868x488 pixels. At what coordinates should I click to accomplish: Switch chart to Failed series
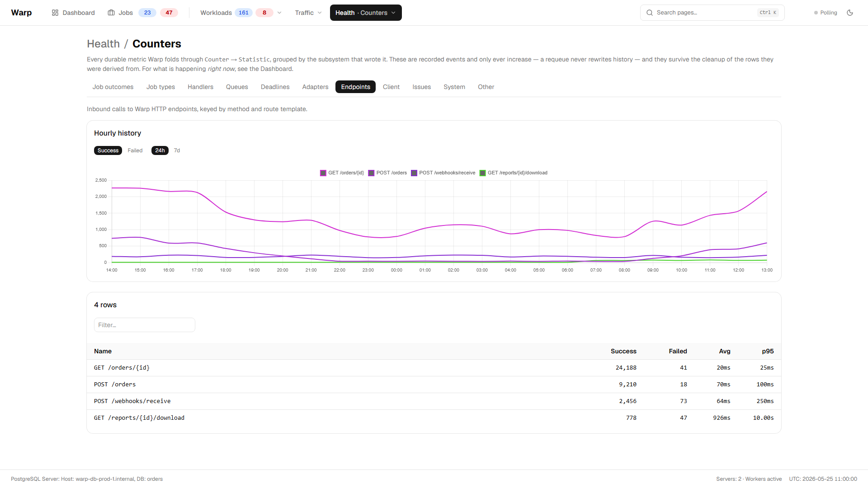click(x=135, y=150)
